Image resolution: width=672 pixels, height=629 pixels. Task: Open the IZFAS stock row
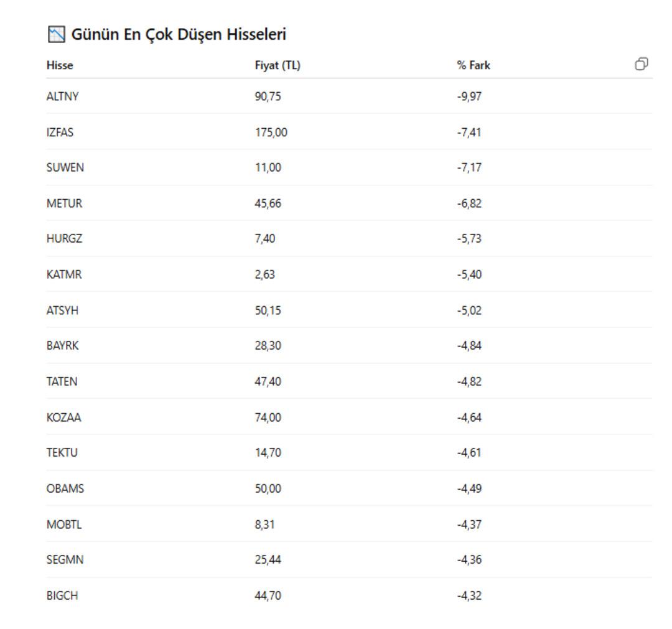[x=349, y=132]
